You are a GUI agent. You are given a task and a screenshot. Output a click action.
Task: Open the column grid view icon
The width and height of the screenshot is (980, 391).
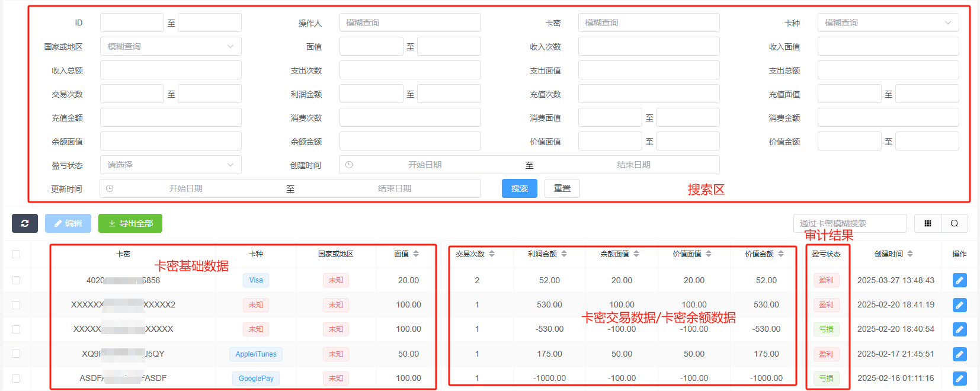coord(928,223)
